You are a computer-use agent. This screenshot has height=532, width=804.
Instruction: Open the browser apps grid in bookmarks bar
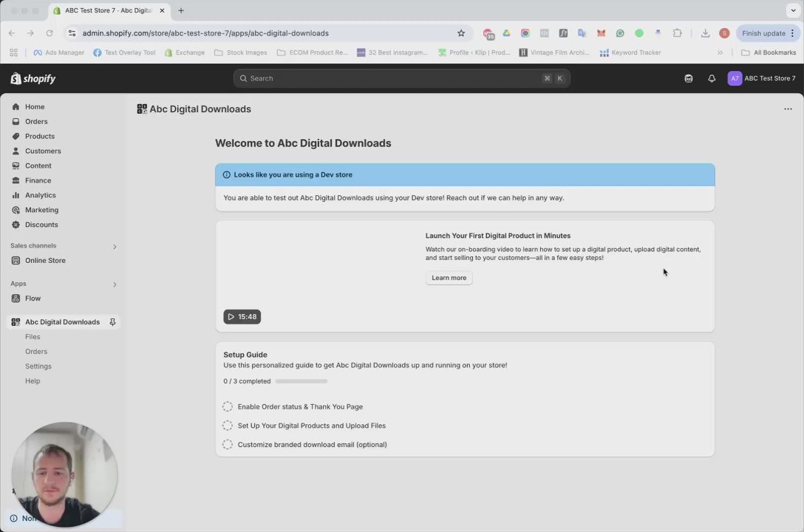point(14,52)
